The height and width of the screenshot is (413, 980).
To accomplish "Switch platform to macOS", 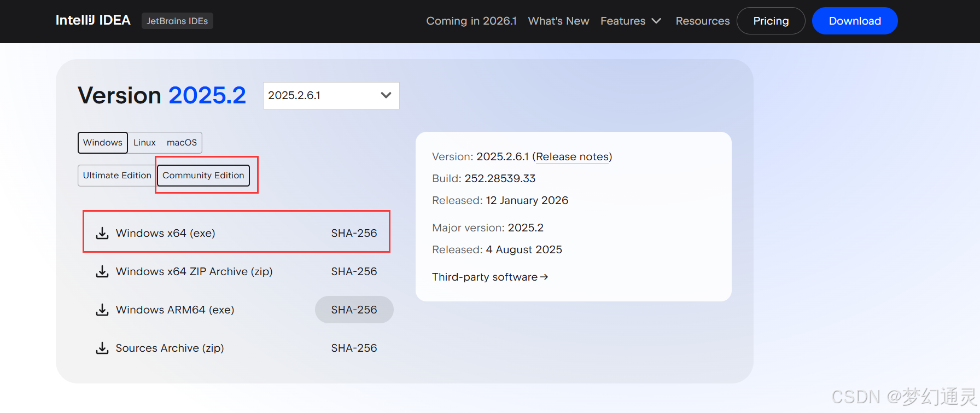I will 182,143.
